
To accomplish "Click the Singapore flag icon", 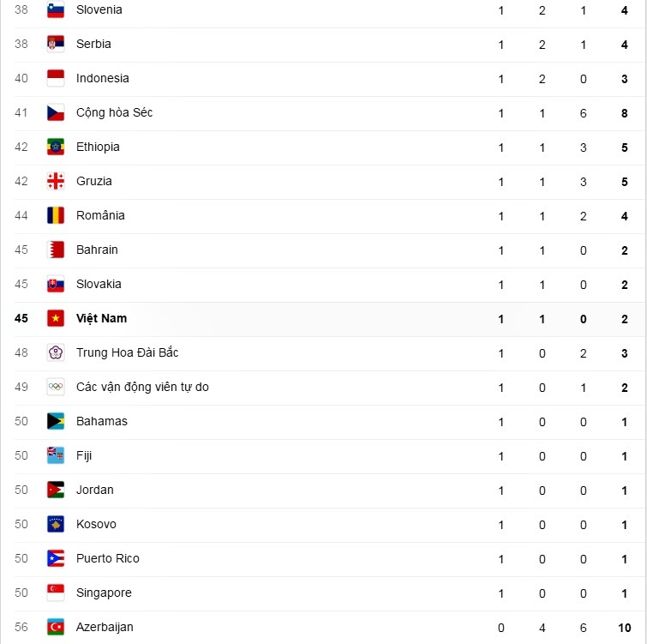I will click(56, 593).
